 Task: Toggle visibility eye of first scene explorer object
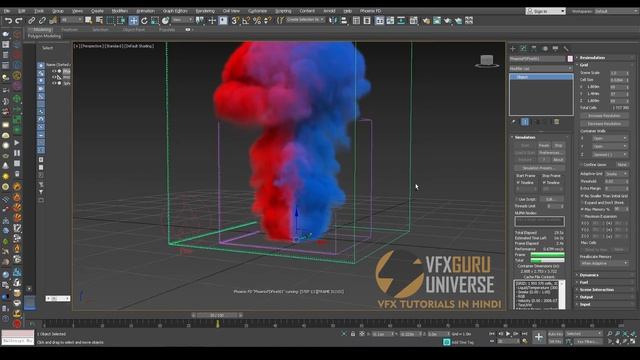[x=53, y=71]
